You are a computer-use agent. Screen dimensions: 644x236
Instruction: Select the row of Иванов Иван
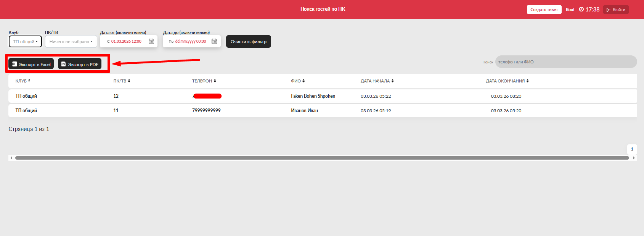323,110
